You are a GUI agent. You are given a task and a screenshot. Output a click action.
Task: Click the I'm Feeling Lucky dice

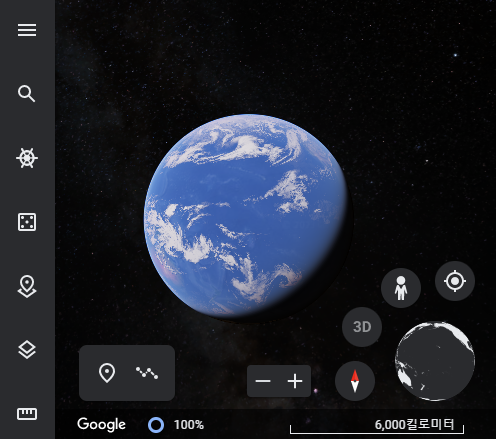click(x=27, y=222)
